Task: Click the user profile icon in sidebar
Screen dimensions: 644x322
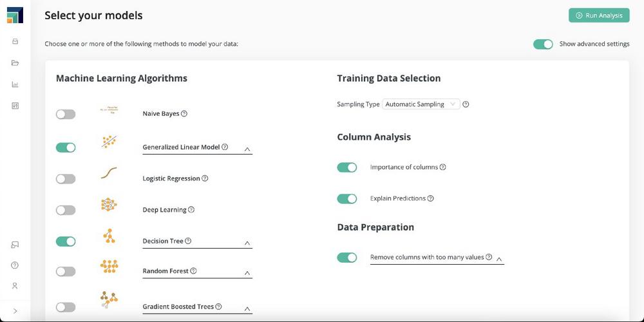Action: tap(15, 285)
